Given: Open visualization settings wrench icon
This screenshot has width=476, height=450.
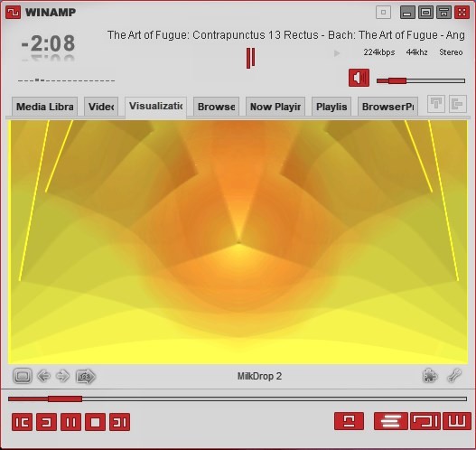Looking at the screenshot, I should (x=454, y=376).
